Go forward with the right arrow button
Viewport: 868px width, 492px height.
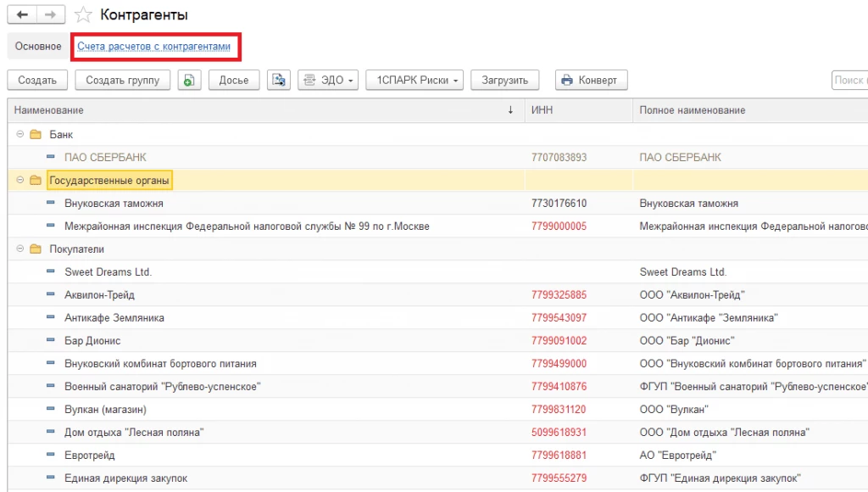coord(50,14)
